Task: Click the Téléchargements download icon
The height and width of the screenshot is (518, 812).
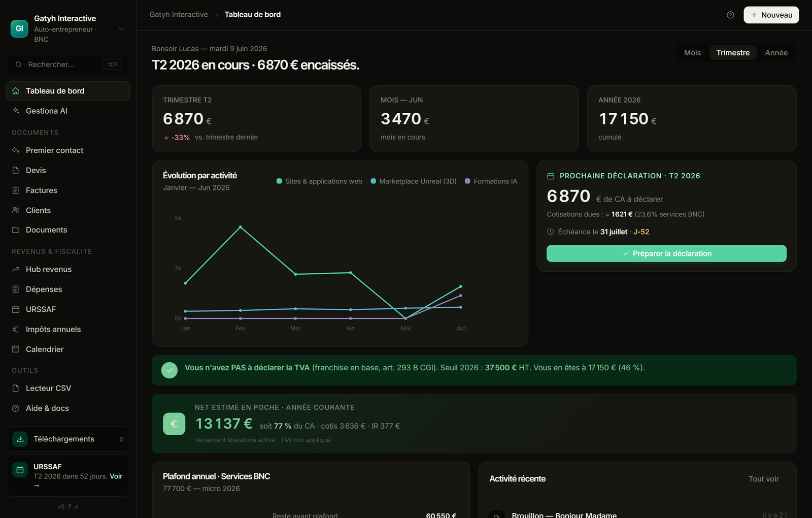Action: click(x=20, y=439)
